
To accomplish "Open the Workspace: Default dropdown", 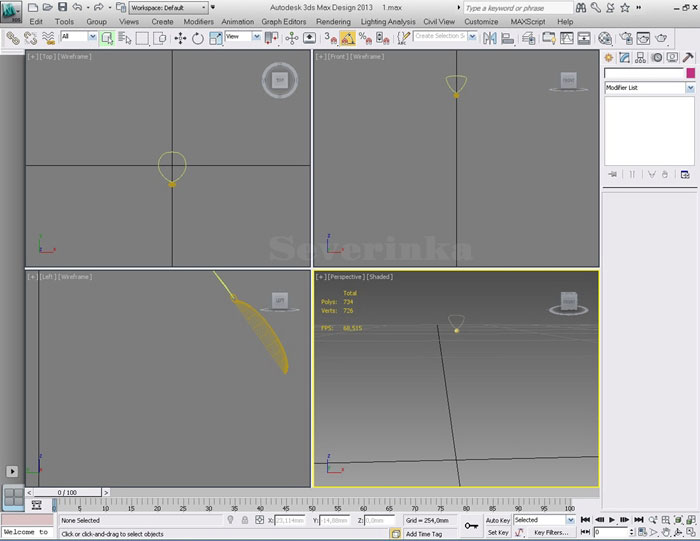I will (x=166, y=7).
